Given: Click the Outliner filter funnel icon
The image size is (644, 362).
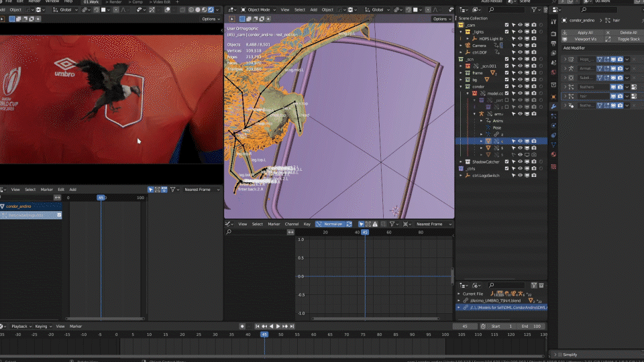Looking at the screenshot, I should point(534,9).
